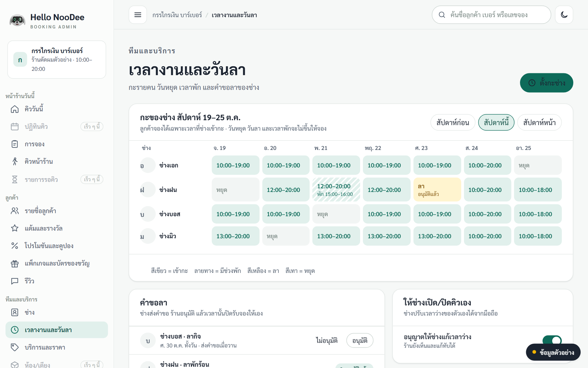Click the home icon for คิววันนี้
588x368 pixels.
[15, 109]
